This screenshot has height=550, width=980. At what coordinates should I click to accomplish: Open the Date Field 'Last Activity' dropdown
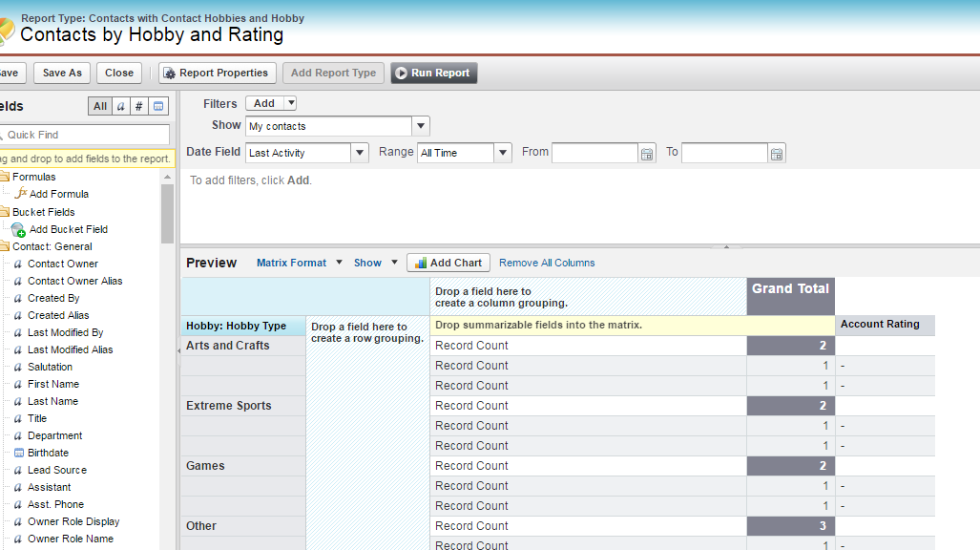359,153
